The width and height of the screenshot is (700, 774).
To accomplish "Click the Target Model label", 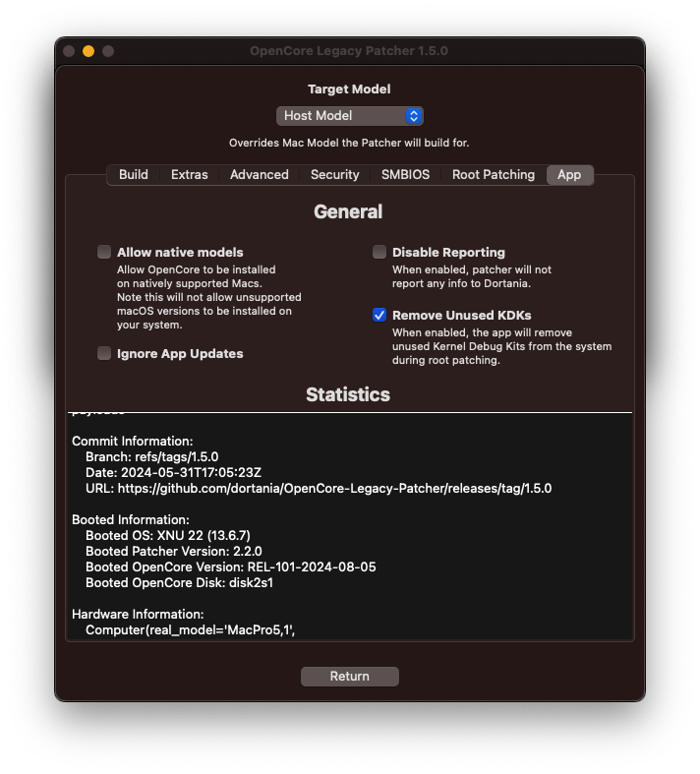I will [349, 89].
